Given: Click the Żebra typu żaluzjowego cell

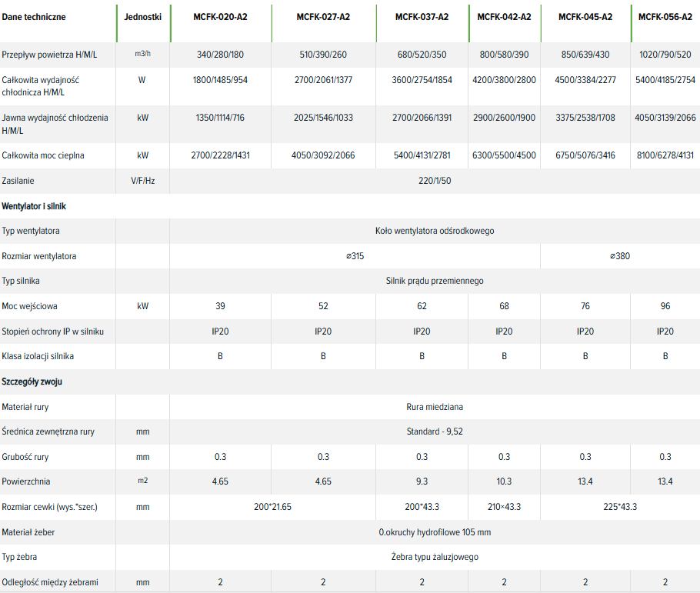Looking at the screenshot, I should click(435, 557).
